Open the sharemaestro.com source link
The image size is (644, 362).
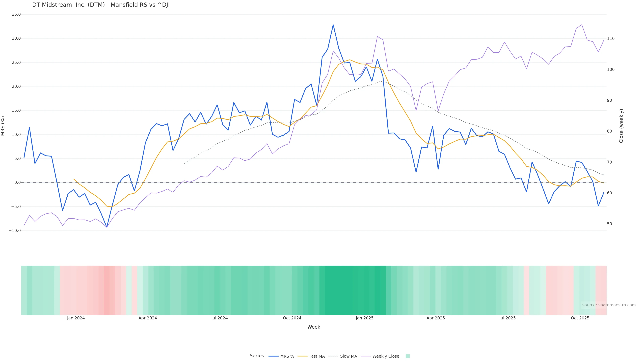[x=608, y=305]
